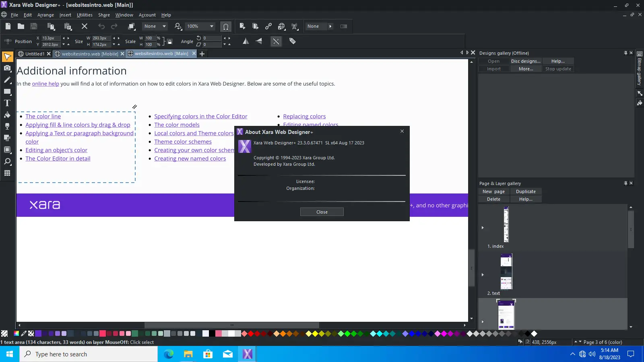Click the taskbar search box

(89, 354)
